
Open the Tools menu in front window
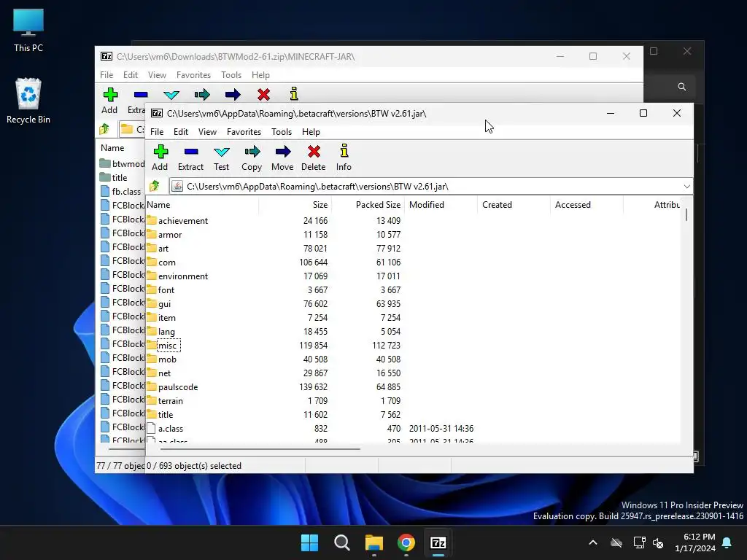282,132
